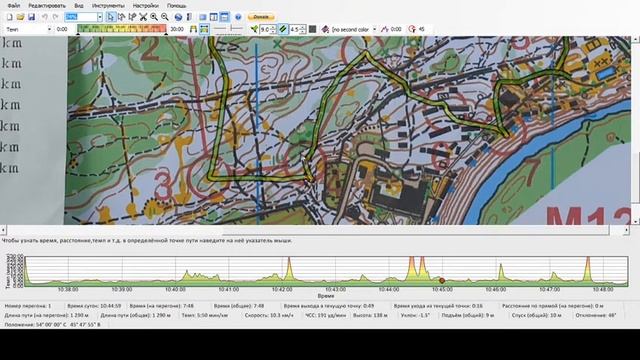This screenshot has height=360, width=640.
Task: Toggle the route gradient overlay icon
Action: coord(204,29)
